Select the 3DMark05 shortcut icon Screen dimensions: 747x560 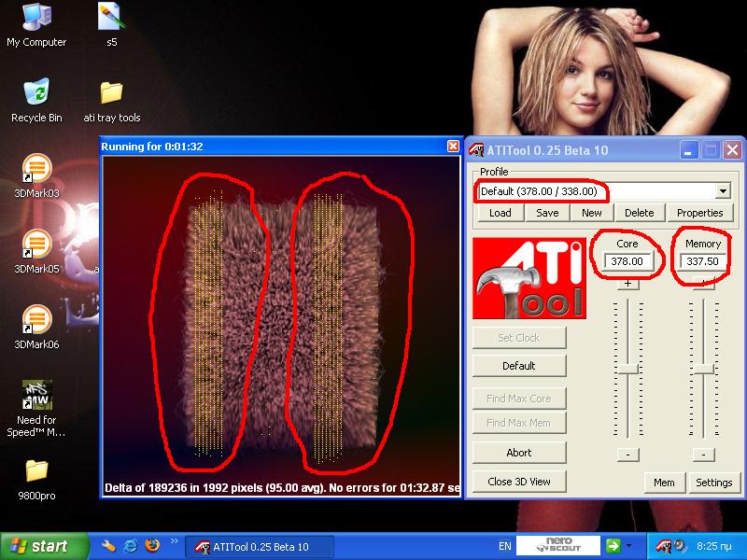tap(36, 251)
